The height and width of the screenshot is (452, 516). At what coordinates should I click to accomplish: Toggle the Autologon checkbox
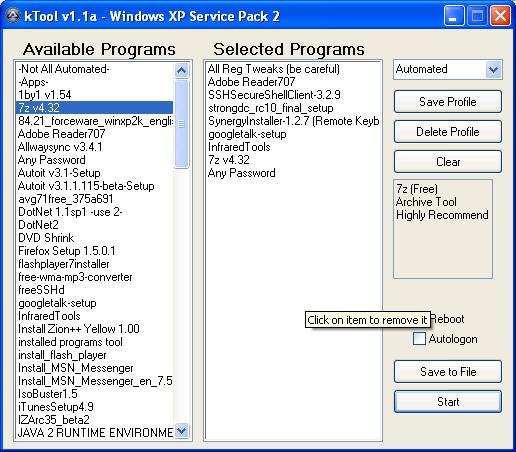coord(419,338)
